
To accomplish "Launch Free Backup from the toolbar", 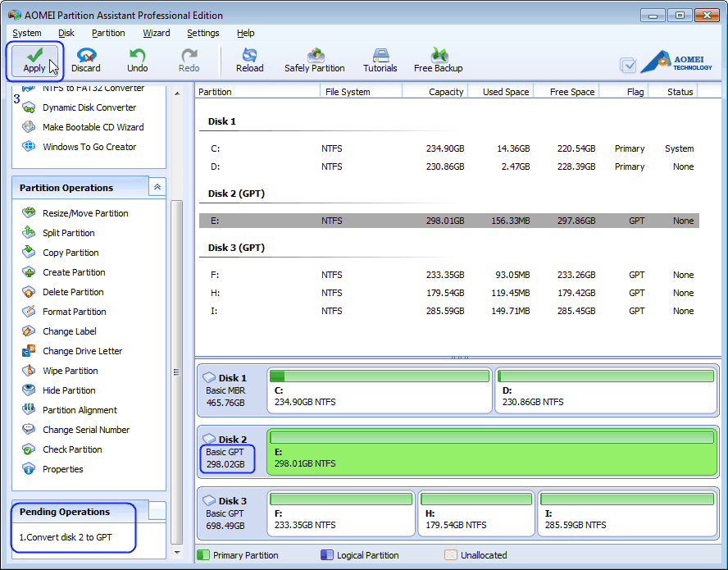I will pos(438,57).
